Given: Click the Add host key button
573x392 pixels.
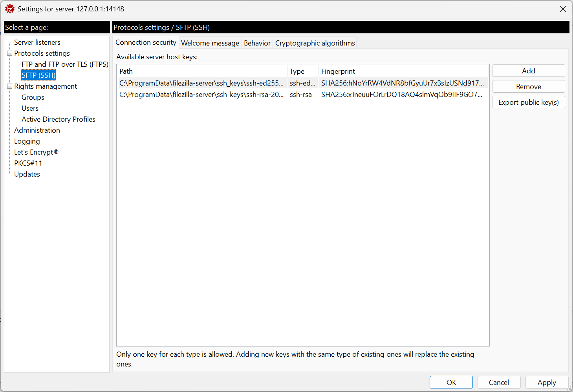Looking at the screenshot, I should (529, 71).
